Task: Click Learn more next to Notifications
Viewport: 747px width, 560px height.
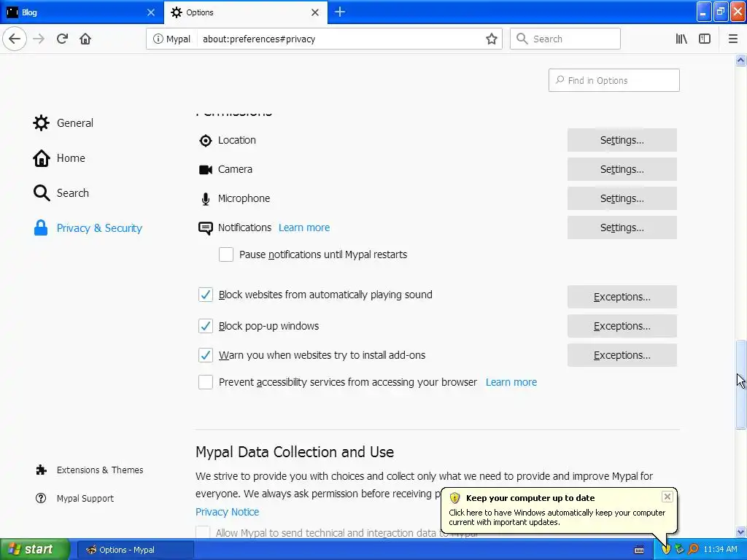Action: (x=304, y=227)
